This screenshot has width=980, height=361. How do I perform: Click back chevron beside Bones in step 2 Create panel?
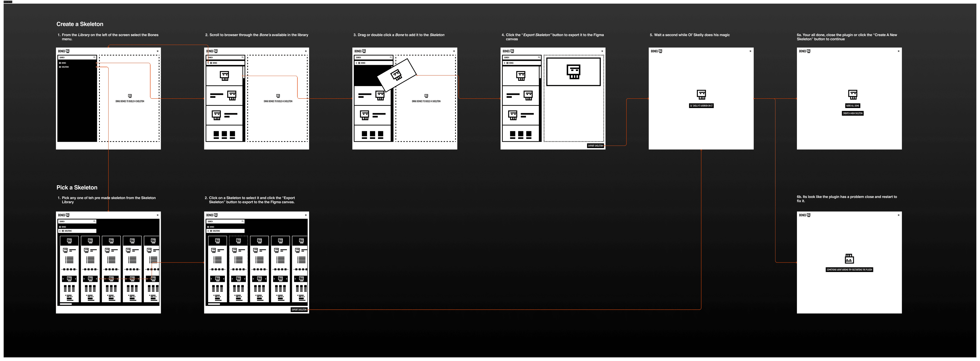(208, 63)
